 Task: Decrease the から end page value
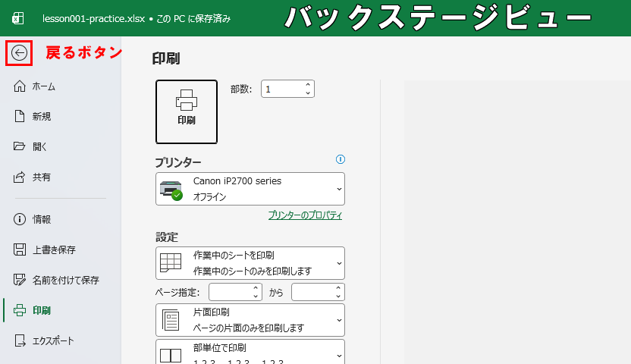(x=338, y=296)
